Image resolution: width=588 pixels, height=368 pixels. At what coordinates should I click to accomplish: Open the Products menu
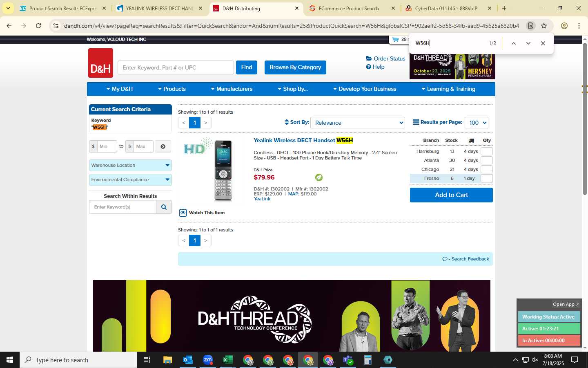point(172,89)
